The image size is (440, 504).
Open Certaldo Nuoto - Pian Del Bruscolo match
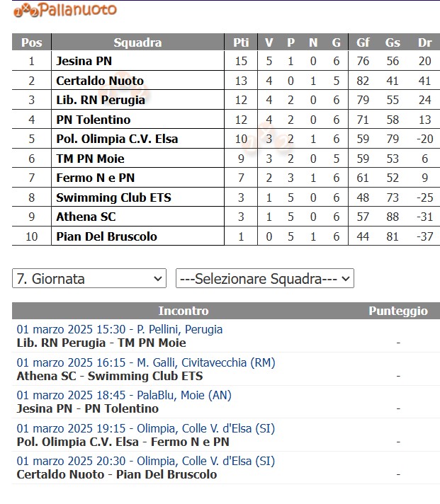[x=117, y=474]
